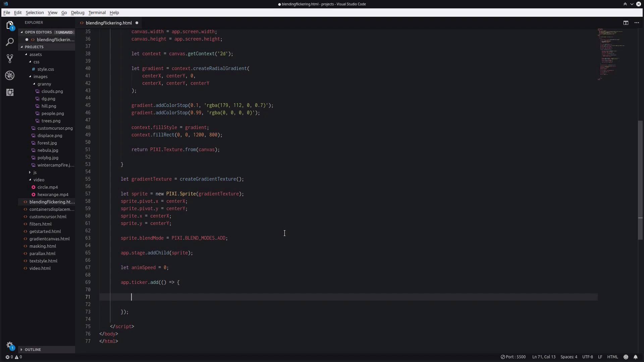This screenshot has width=644, height=362.
Task: Collapse the assets folder
Action: (x=35, y=54)
